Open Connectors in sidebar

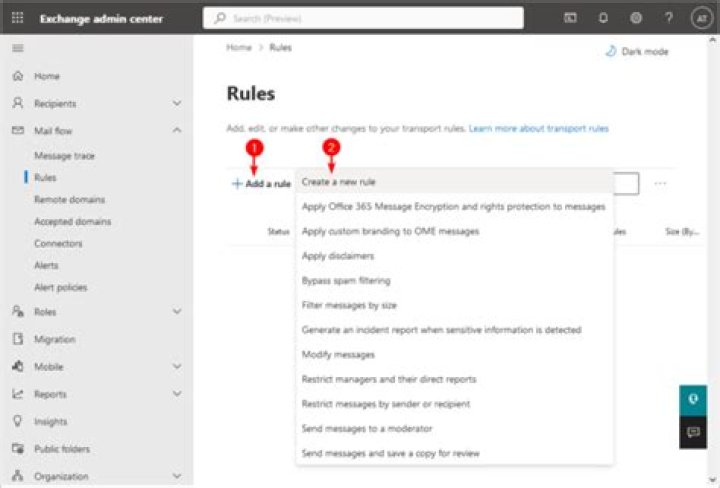[x=58, y=243]
